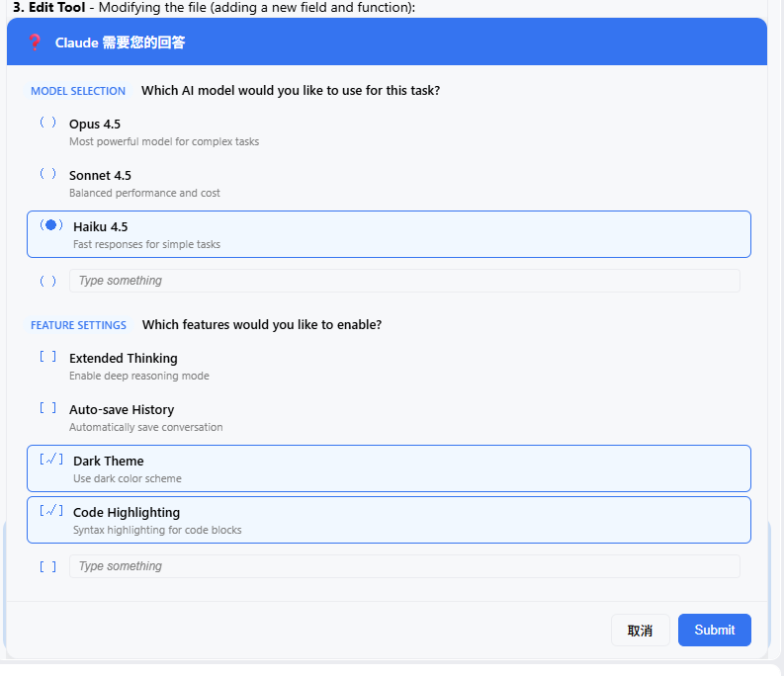Enable the Extended Thinking checkbox

(48, 357)
